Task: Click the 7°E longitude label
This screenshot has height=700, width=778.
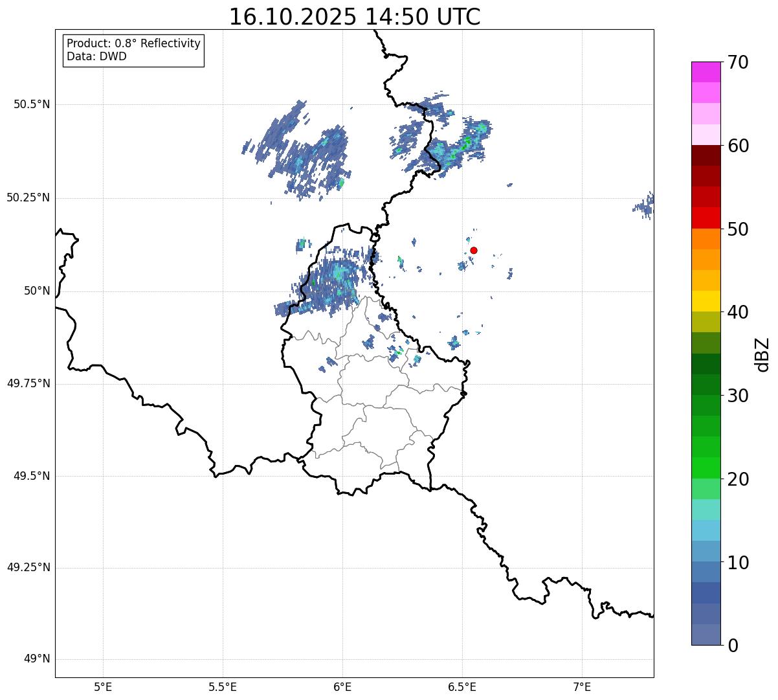Action: point(582,687)
